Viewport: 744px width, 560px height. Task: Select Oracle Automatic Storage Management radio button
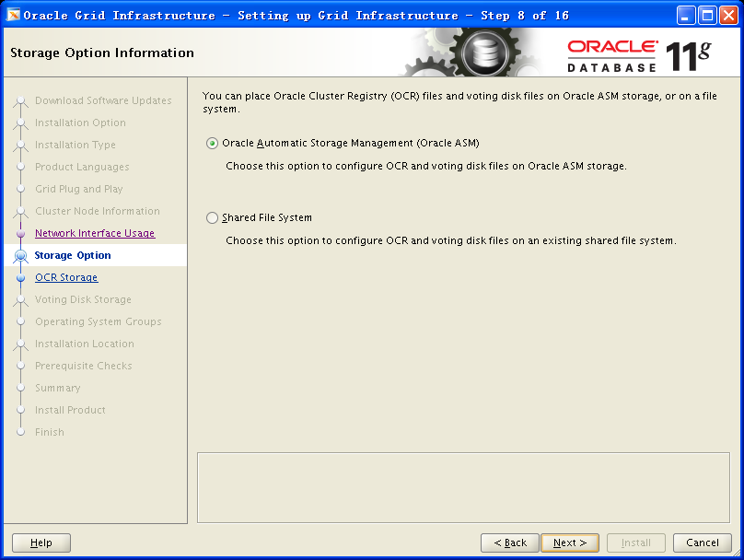[x=212, y=144]
